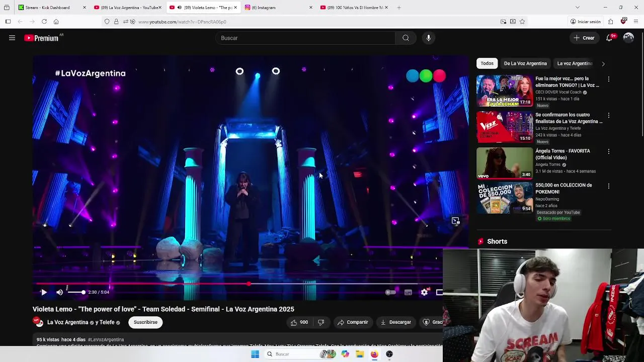This screenshot has width=644, height=362.
Task: Like the video with 900 likes
Action: [x=299, y=322]
